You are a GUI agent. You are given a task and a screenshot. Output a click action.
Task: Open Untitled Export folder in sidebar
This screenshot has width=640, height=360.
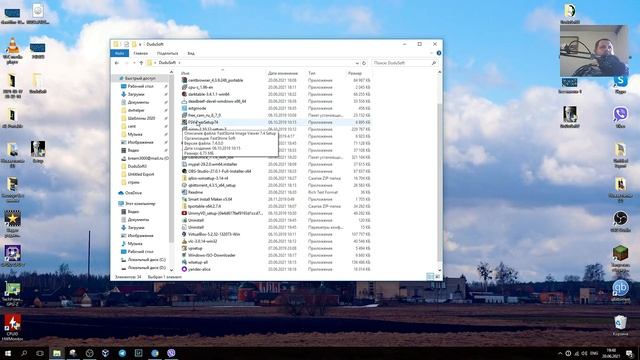pos(141,174)
